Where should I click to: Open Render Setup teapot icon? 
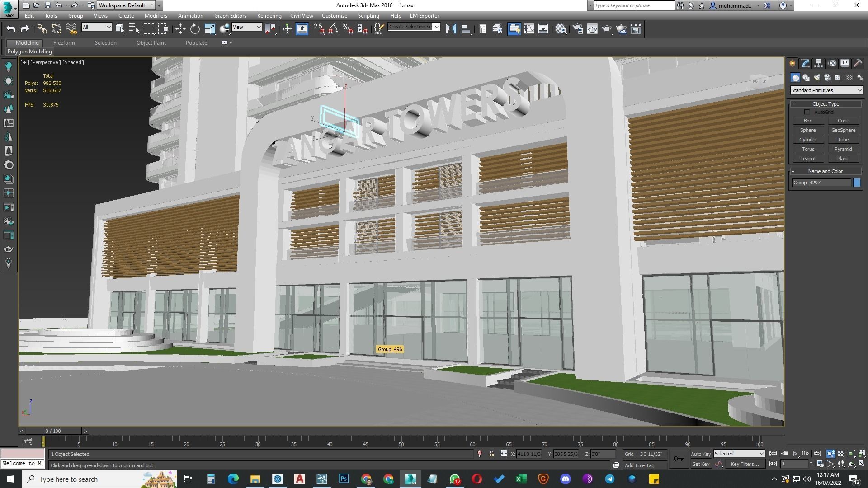click(577, 29)
